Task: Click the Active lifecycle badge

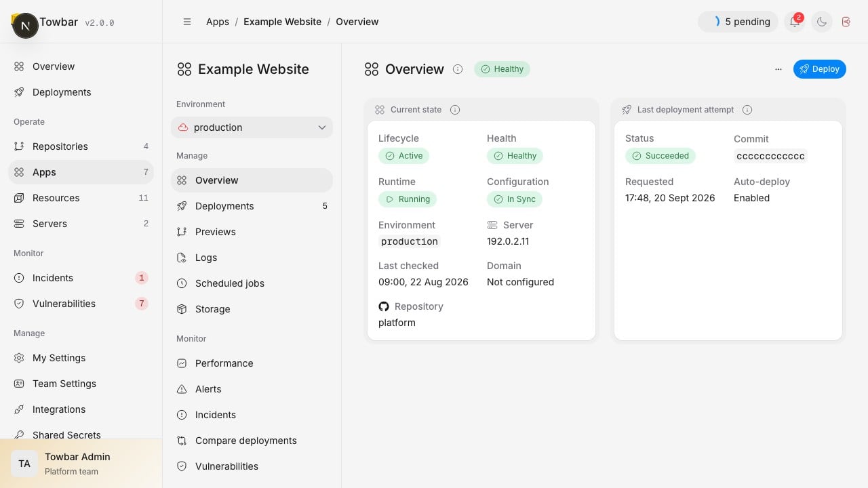Action: click(x=404, y=156)
